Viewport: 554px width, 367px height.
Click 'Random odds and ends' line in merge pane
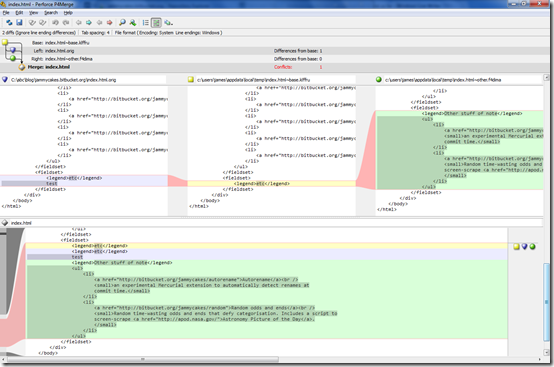coord(204,308)
